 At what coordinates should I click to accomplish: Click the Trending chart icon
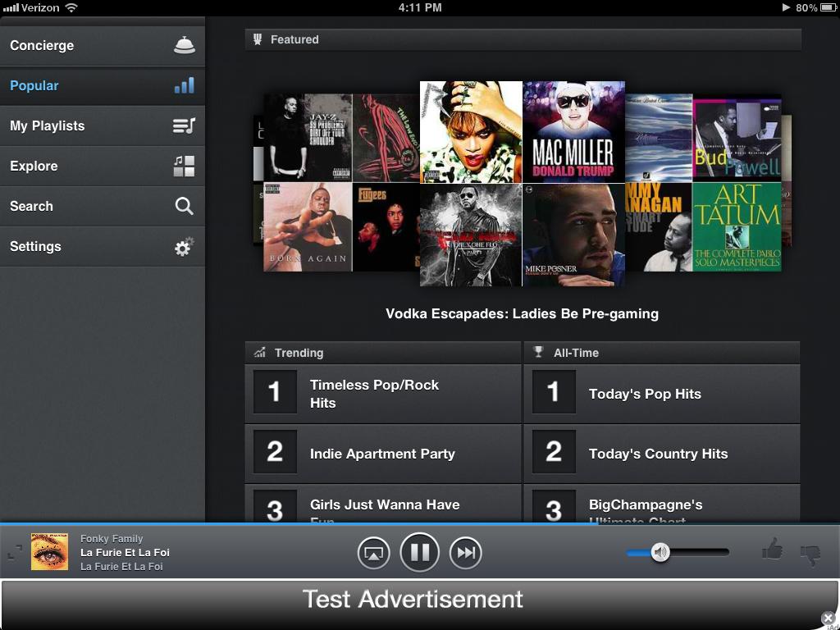coord(260,352)
